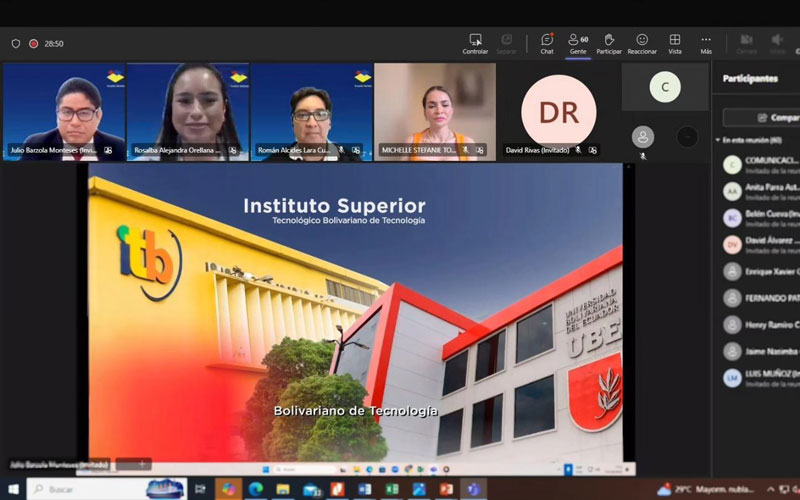Toggle the camera button
This screenshot has width=800, height=500.
coord(746,42)
